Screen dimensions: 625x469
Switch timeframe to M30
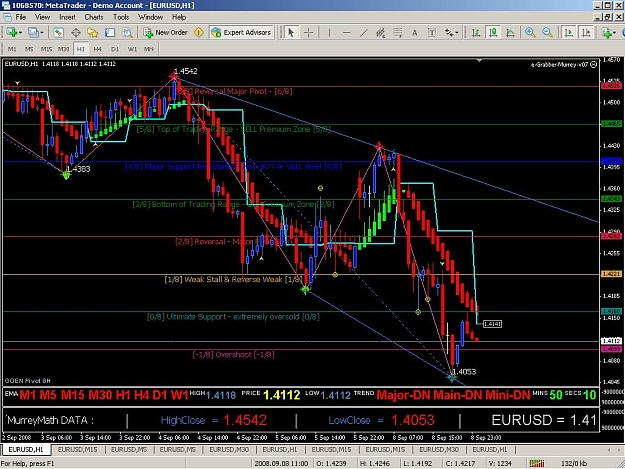pos(63,49)
